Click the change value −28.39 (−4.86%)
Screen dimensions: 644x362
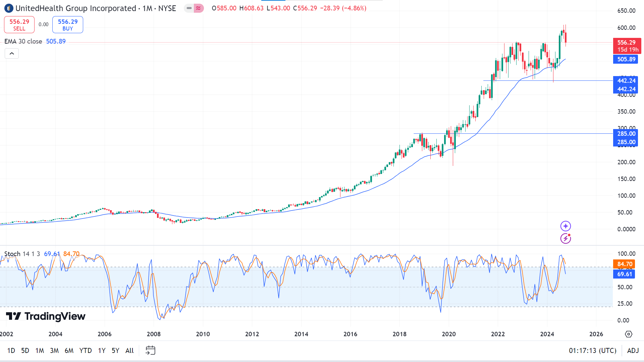click(343, 8)
